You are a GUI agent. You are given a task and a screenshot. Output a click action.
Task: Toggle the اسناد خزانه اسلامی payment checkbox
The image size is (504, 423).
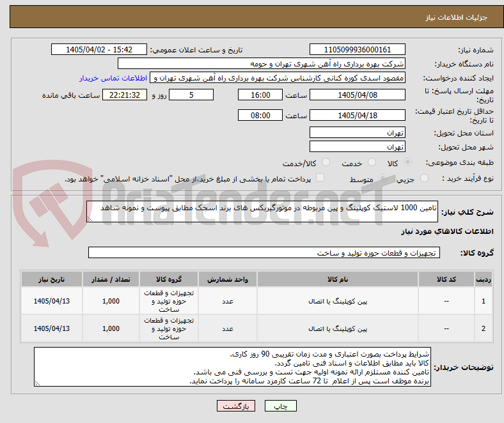click(320, 178)
